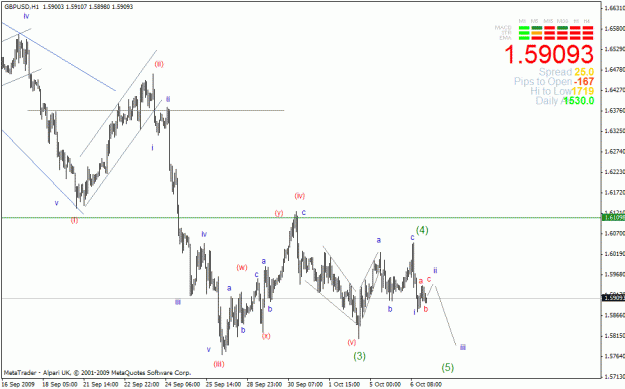625x389 pixels.
Task: Click the 1.6274 price axis label
Action: [614, 151]
